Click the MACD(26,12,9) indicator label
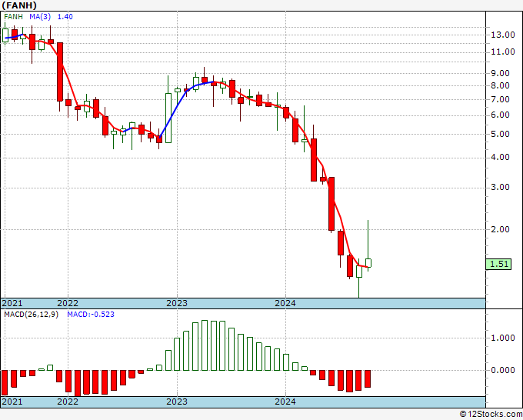Screen dimensions: 523x420 [x=31, y=315]
